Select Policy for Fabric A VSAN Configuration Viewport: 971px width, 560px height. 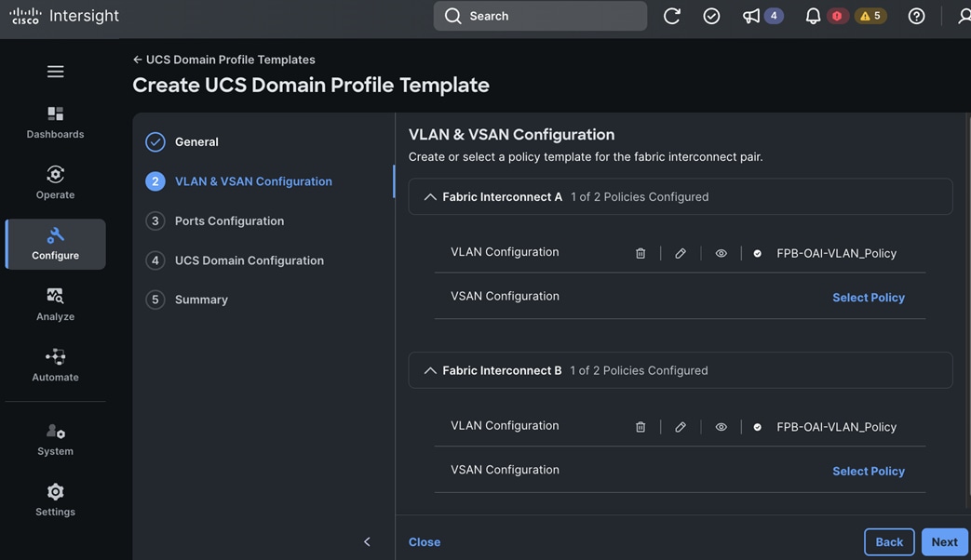pos(869,298)
